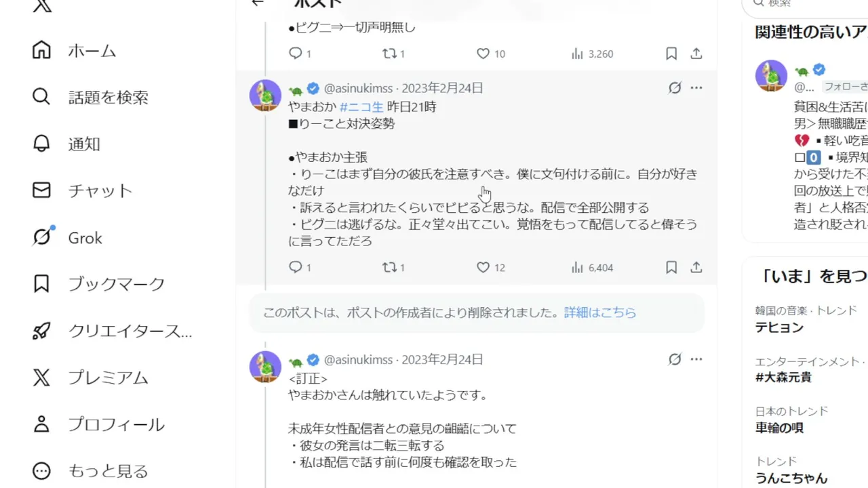Click the #ニコ生 hashtag link

pyautogui.click(x=361, y=106)
